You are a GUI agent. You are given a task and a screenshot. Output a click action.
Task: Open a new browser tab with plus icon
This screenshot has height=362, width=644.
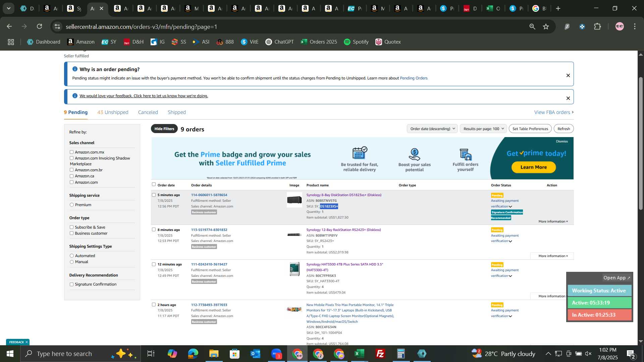(558, 8)
